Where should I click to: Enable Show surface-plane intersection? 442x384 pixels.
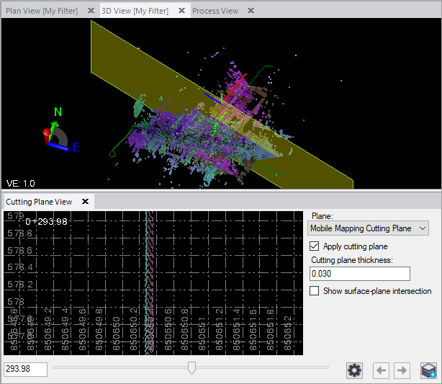click(314, 291)
